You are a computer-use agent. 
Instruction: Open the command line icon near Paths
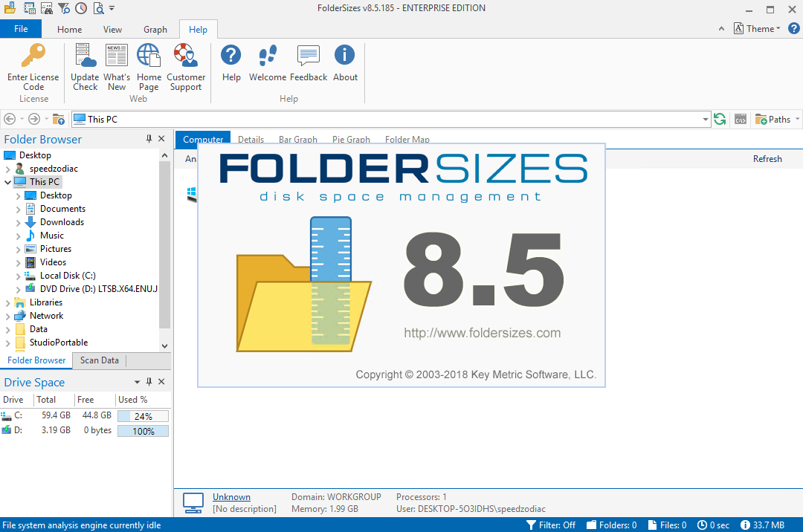[741, 119]
